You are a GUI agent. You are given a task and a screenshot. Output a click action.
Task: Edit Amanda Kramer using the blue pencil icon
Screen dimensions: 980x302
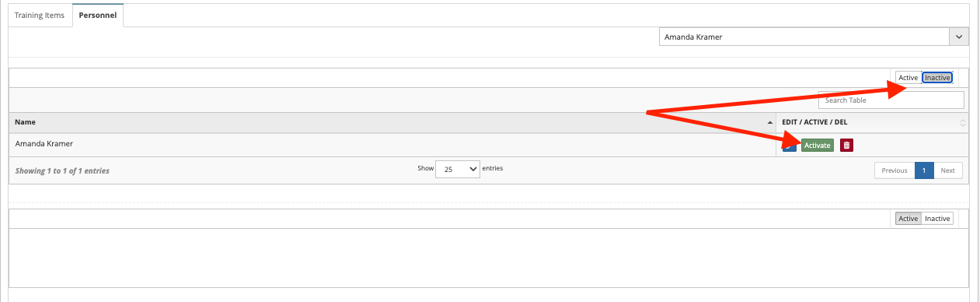coord(789,145)
